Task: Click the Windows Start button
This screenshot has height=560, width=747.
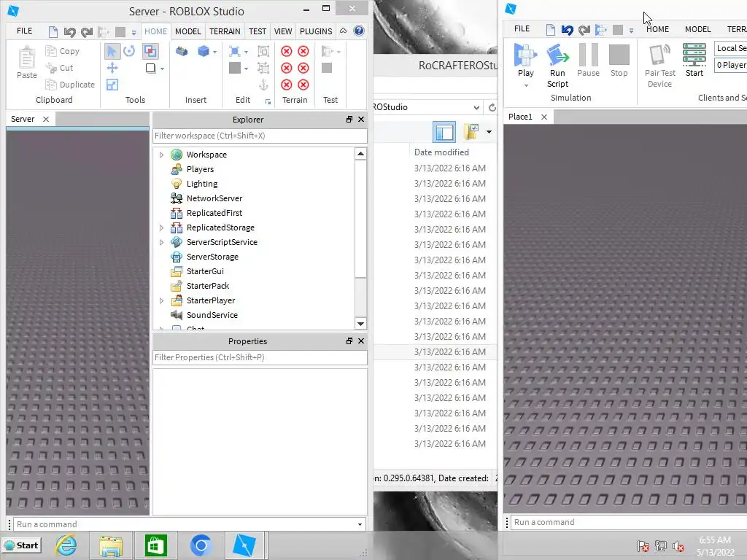Action: tap(22, 545)
